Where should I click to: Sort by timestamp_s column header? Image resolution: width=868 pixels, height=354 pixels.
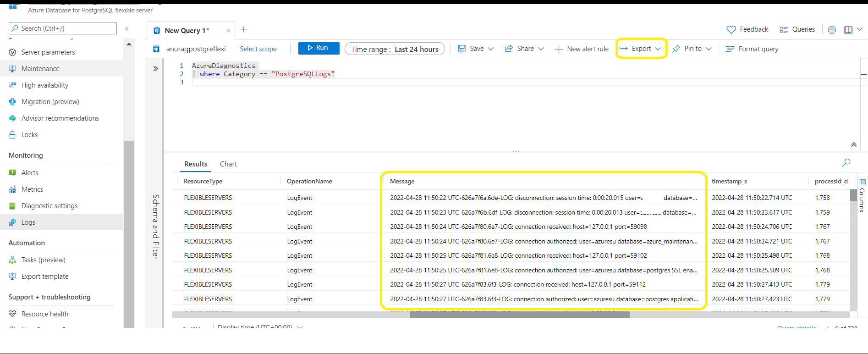point(729,182)
